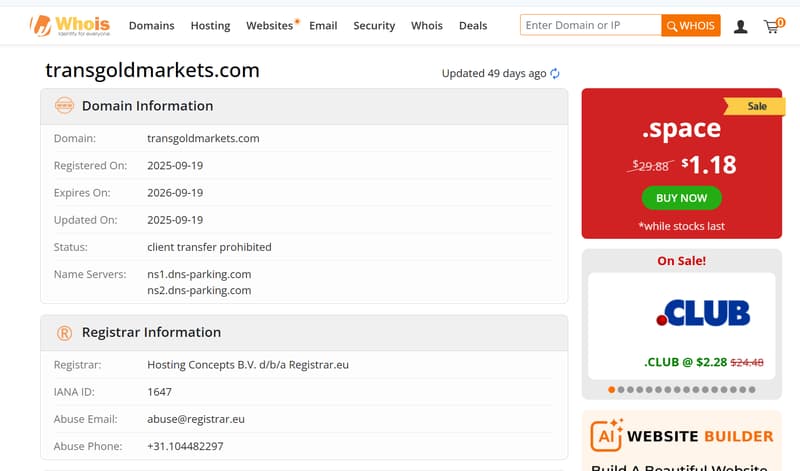Click name server ns1.dns-parking.com

pos(199,275)
